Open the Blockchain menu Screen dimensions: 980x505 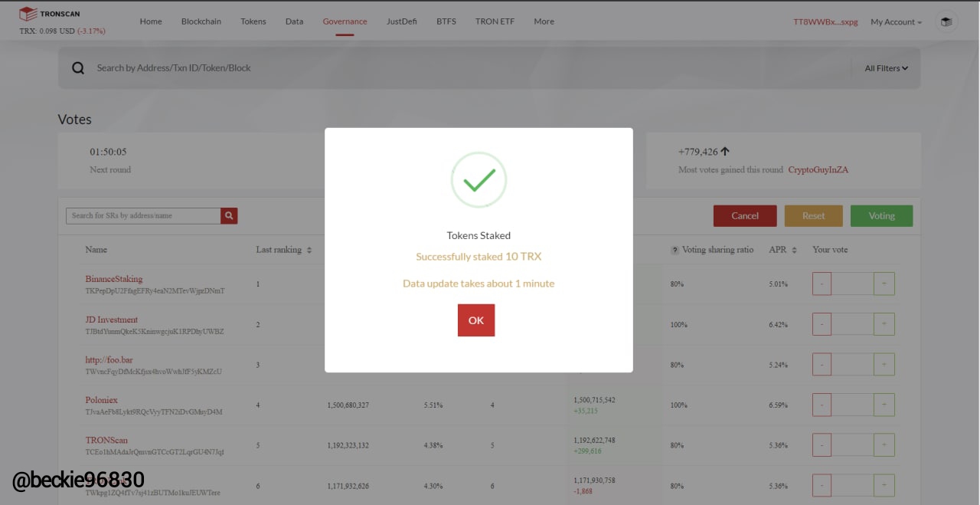coord(201,21)
